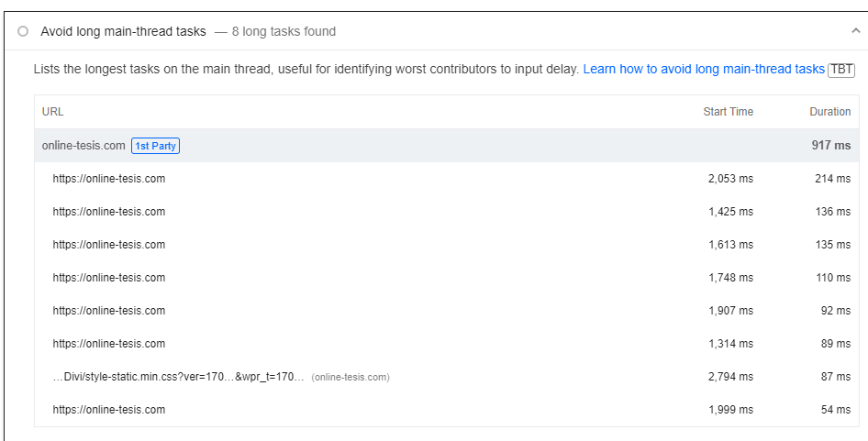
Task: Open the URL with 214 ms duration
Action: (x=109, y=179)
